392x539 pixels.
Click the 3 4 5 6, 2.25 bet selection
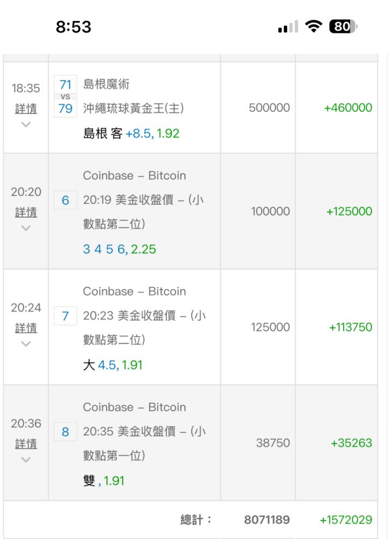pyautogui.click(x=120, y=250)
